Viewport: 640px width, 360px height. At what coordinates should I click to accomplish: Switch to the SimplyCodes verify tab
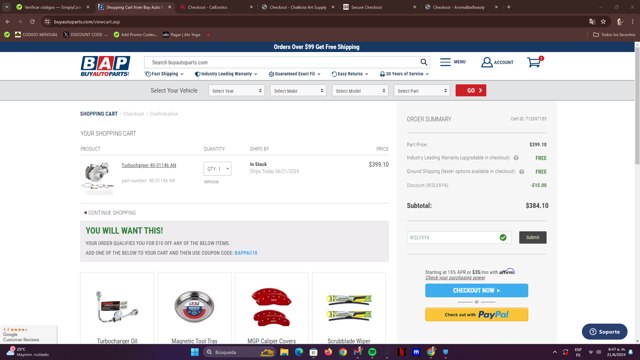click(x=52, y=7)
